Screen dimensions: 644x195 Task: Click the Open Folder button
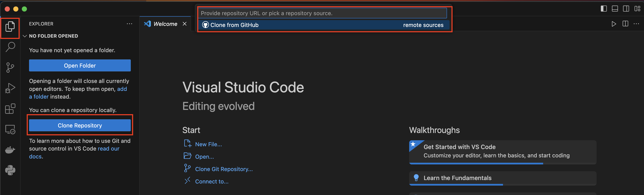coord(80,66)
